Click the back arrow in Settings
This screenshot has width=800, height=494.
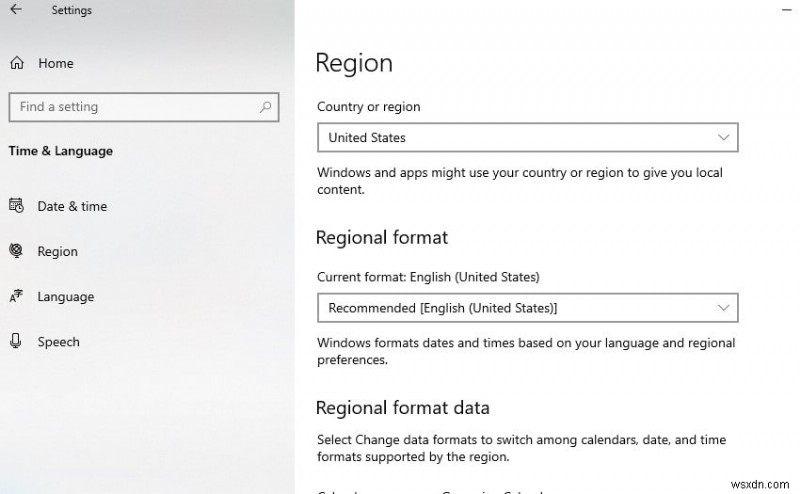[x=16, y=11]
